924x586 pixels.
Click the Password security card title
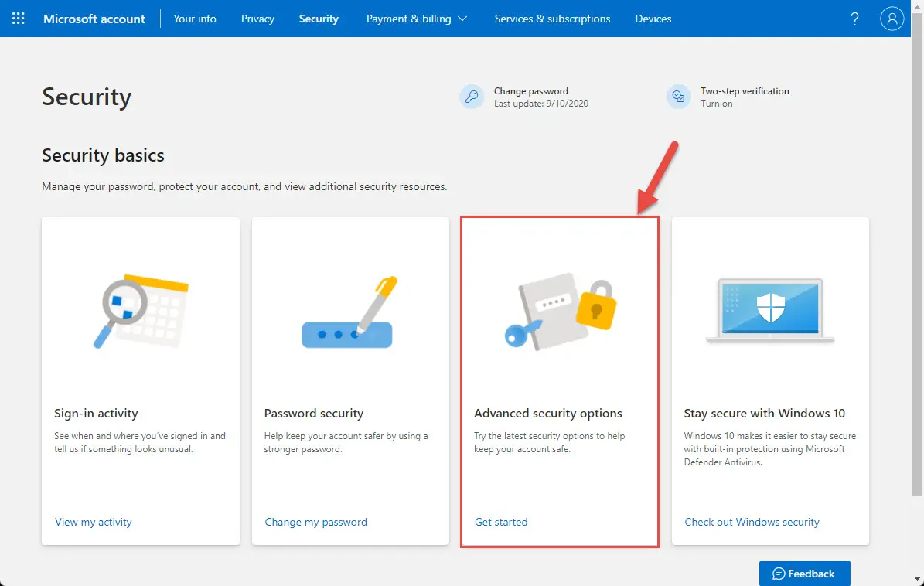pyautogui.click(x=313, y=414)
